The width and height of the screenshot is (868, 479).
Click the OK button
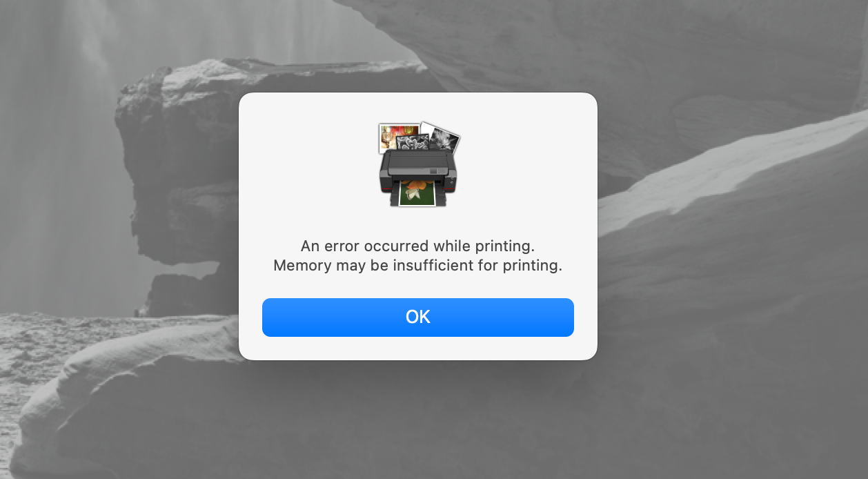[x=417, y=317]
